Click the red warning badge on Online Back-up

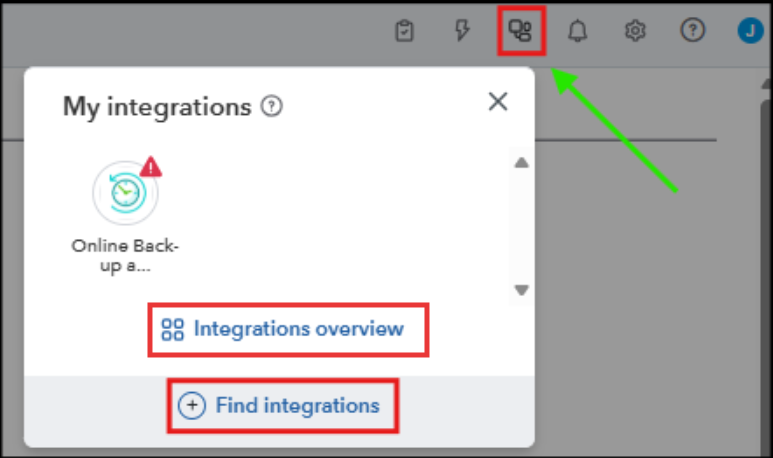tap(151, 166)
